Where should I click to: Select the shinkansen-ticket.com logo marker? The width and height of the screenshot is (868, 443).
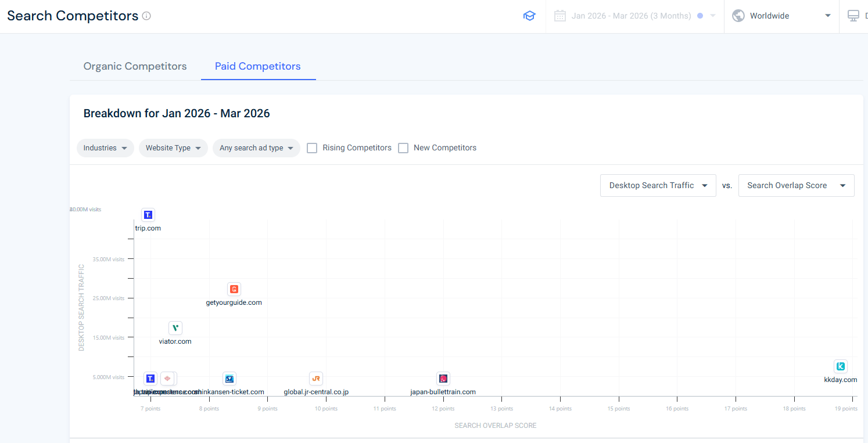(229, 379)
